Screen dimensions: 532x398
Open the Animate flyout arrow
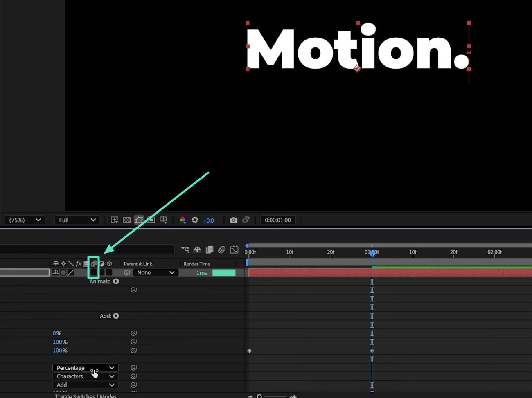116,281
